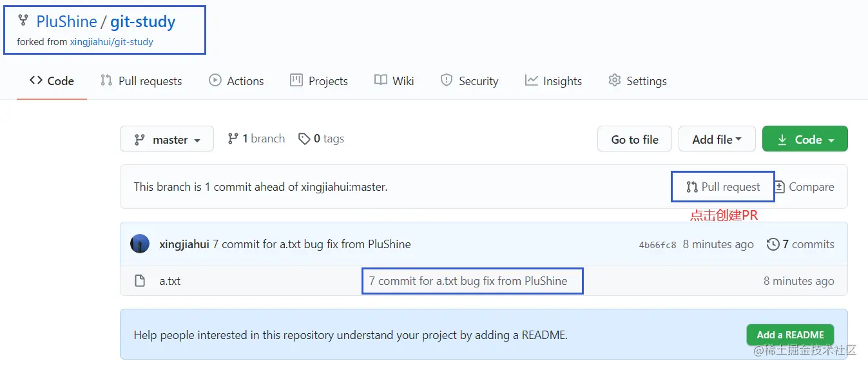This screenshot has height=368, width=868.
Task: Expand the master branch dropdown
Action: pos(167,139)
